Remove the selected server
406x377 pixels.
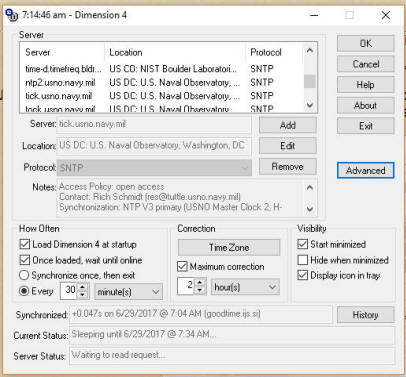[x=288, y=166]
